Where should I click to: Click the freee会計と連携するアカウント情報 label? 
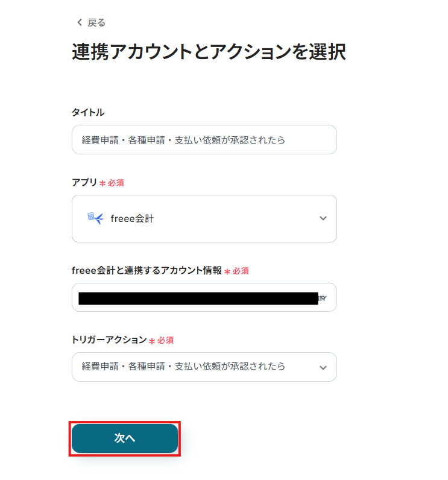coord(147,271)
